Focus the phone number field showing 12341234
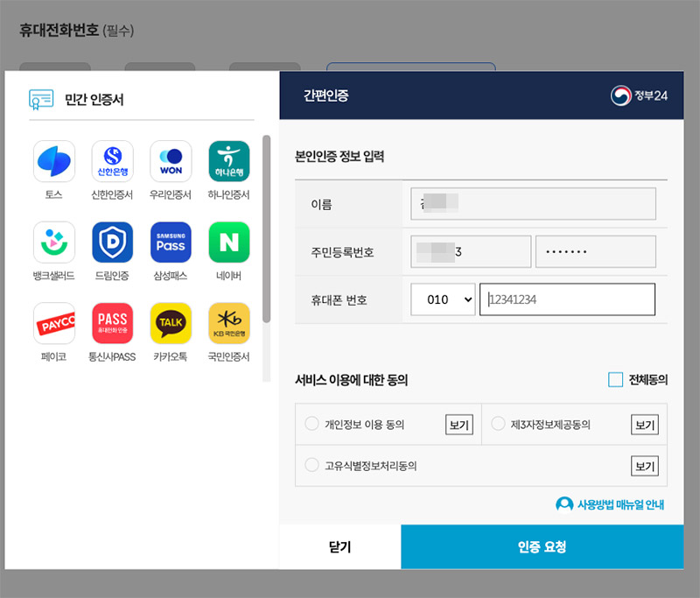The image size is (700, 598). 567,299
